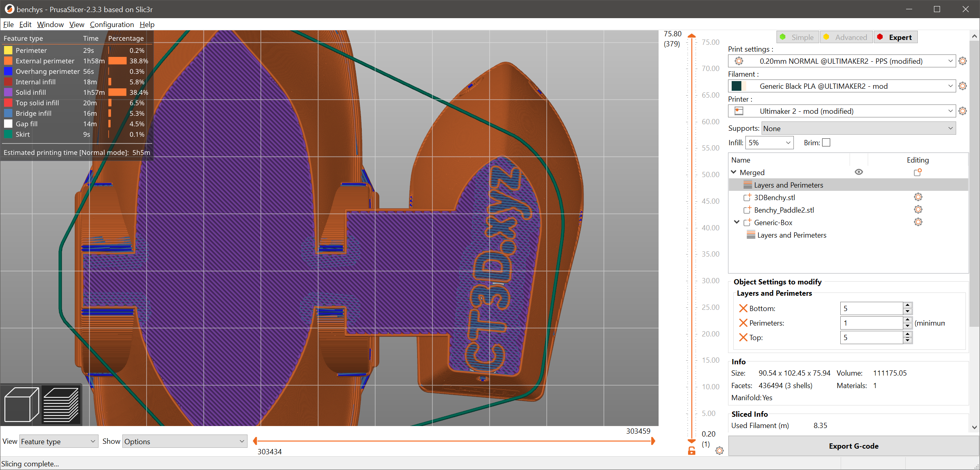
Task: Remove the Perimeters override red X
Action: point(743,323)
